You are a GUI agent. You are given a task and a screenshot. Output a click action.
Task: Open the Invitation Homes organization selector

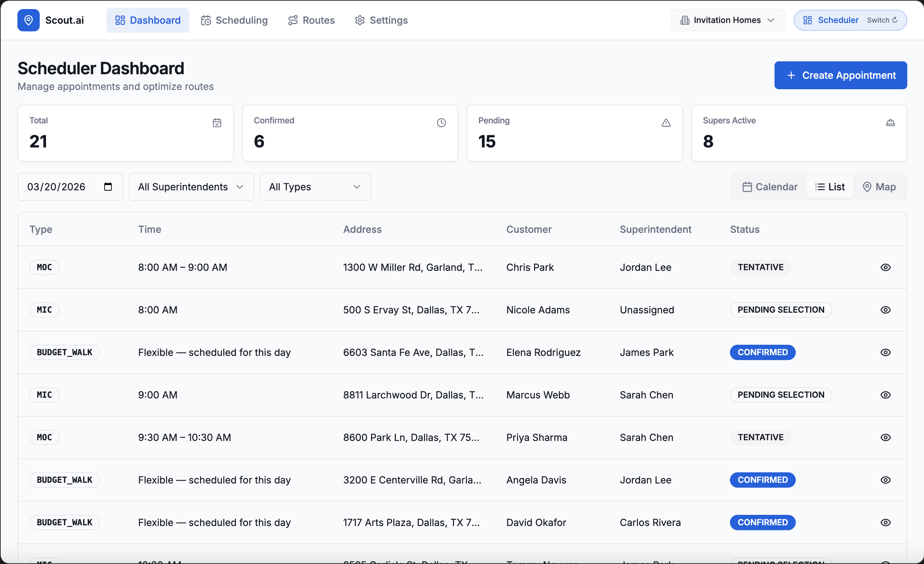[x=727, y=20]
